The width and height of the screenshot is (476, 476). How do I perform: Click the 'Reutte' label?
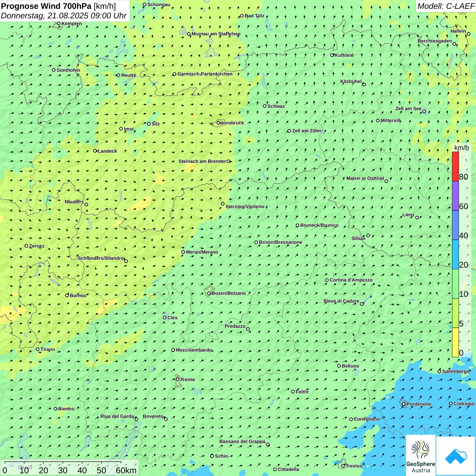129,75
